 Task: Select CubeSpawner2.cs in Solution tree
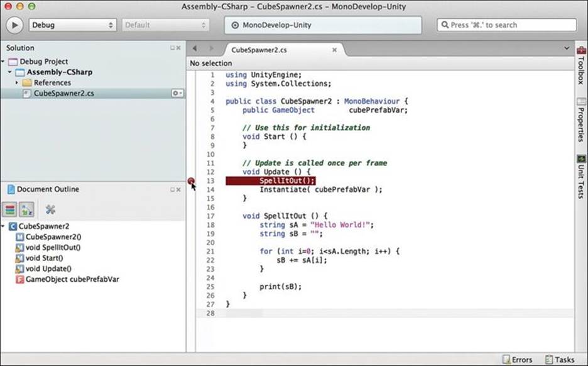[63, 93]
